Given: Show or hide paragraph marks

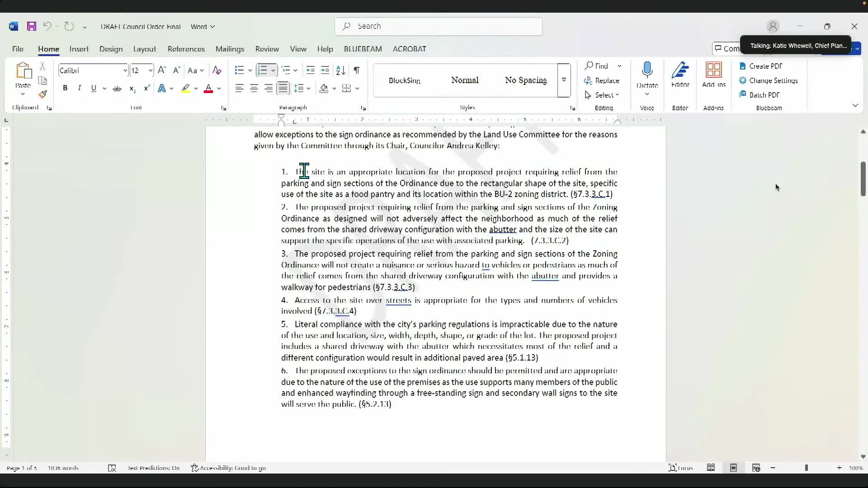Looking at the screenshot, I should point(357,70).
